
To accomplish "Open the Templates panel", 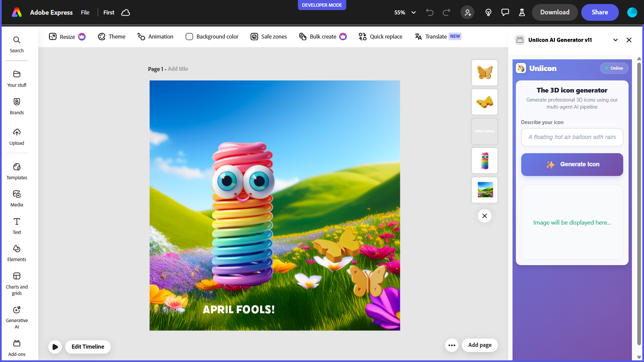I will [17, 171].
